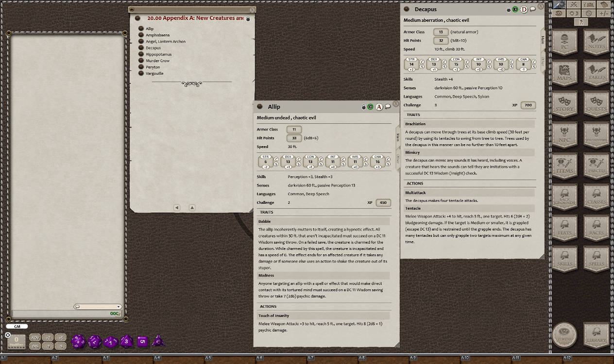The image size is (614, 364).
Task: Lock the Allip stat block
Action: [364, 107]
